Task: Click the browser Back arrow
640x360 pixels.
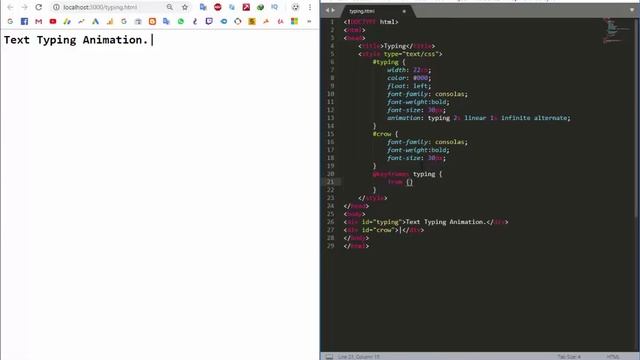Action: (10, 7)
